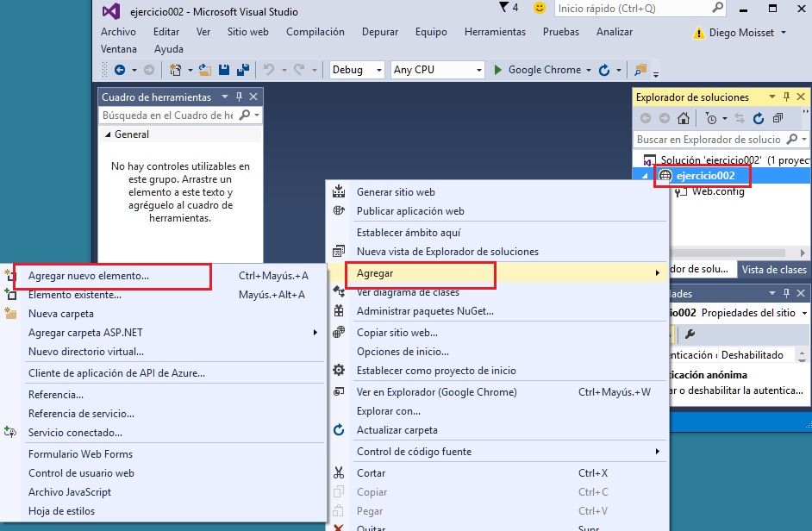Click the gear icon beside Establecer como proyecto

(339, 371)
